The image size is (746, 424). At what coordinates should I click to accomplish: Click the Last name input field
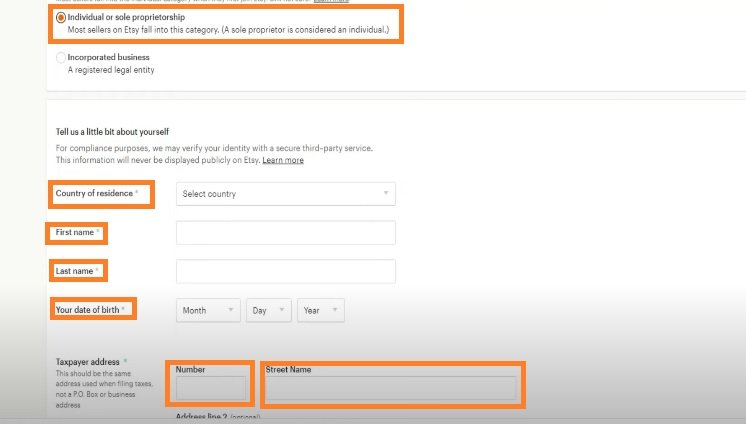click(285, 271)
